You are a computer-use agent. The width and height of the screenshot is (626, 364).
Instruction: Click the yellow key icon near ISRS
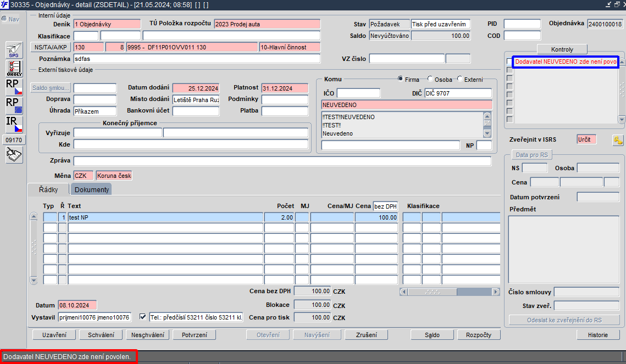(618, 140)
